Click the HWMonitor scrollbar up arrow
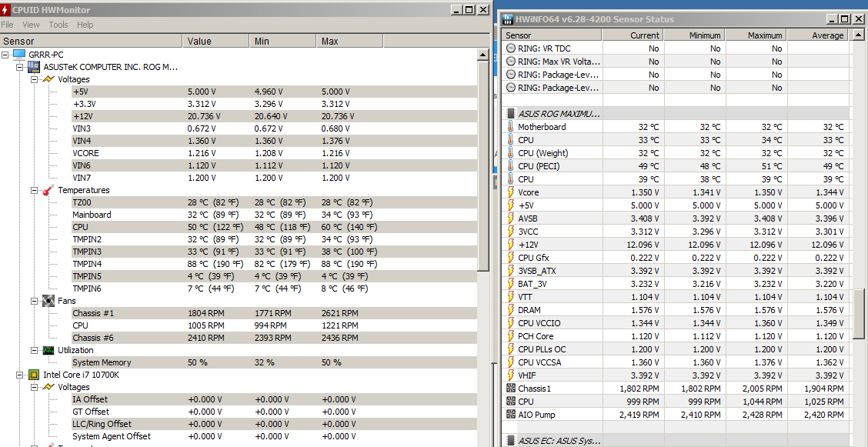This screenshot has height=447, width=868. (x=483, y=55)
